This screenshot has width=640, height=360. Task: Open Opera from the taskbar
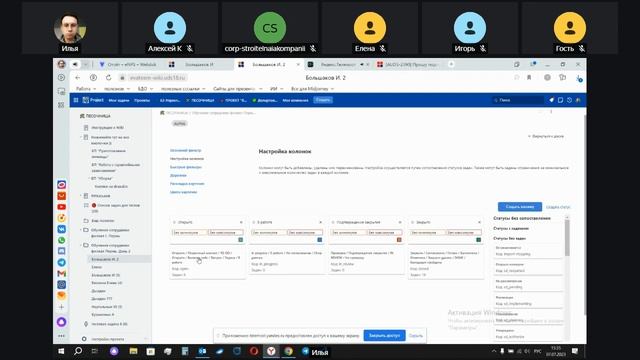[x=254, y=351]
